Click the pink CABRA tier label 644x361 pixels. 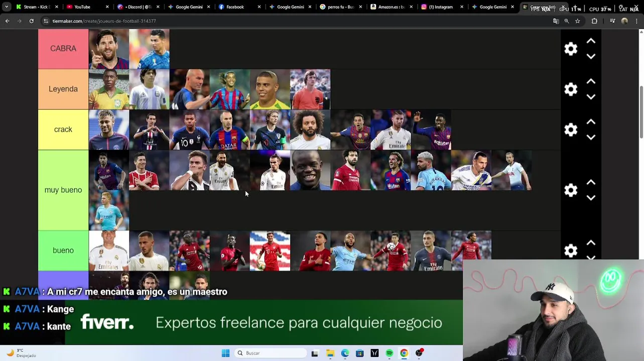click(63, 49)
